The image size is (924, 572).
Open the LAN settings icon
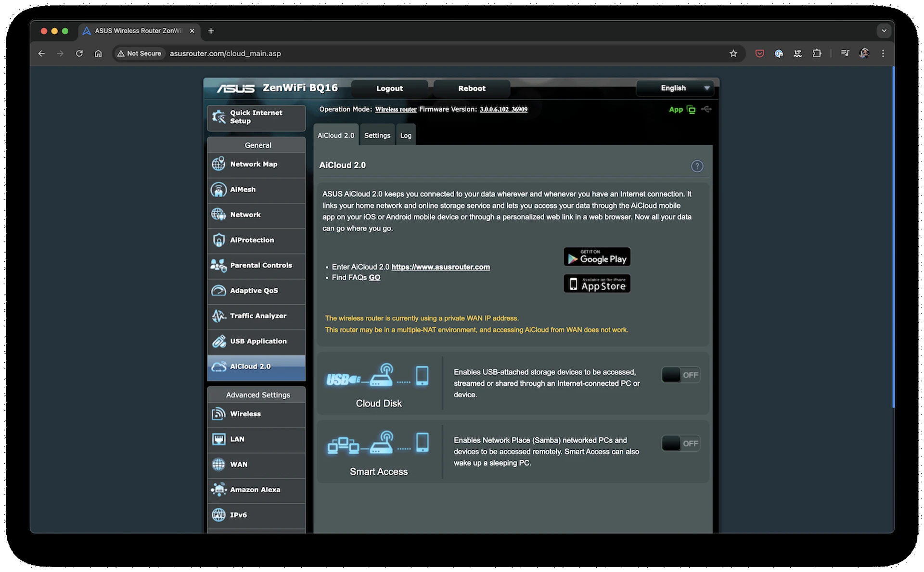pyautogui.click(x=218, y=439)
